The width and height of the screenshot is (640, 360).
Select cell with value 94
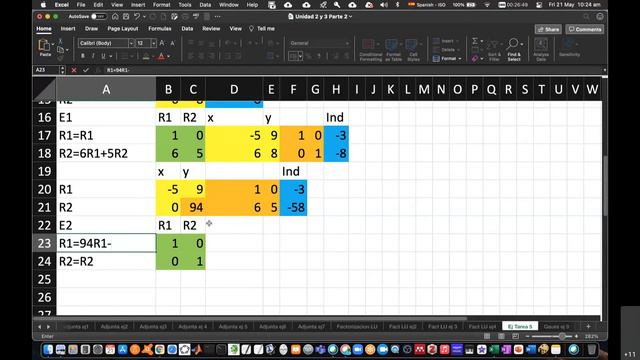tap(193, 207)
